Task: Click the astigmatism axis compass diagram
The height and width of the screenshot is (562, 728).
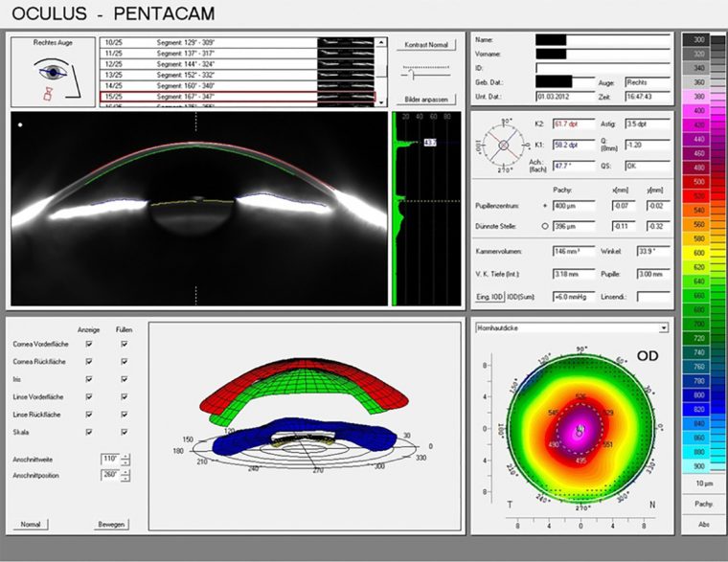Action: (x=504, y=146)
